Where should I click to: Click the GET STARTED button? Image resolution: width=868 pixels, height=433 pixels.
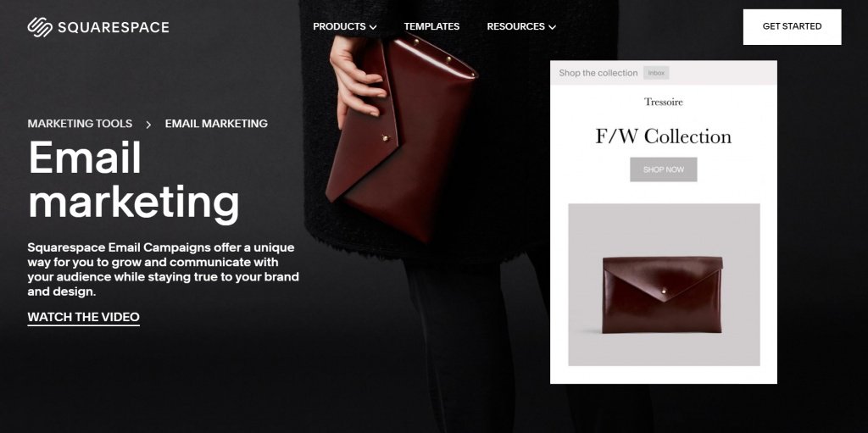[x=793, y=26]
